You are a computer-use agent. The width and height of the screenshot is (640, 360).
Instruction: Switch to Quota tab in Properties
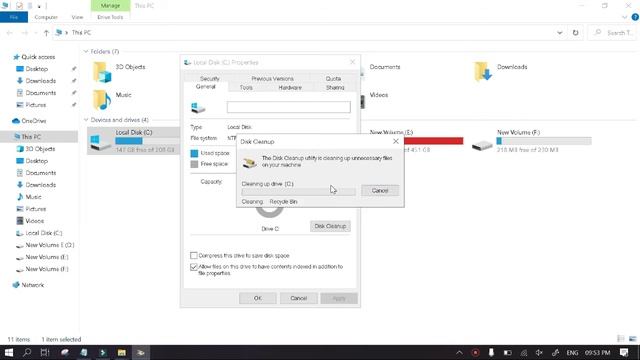tap(333, 78)
